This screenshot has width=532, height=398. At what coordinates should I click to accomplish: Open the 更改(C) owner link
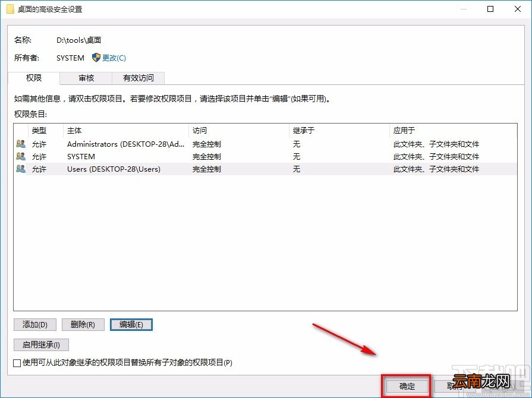point(114,58)
